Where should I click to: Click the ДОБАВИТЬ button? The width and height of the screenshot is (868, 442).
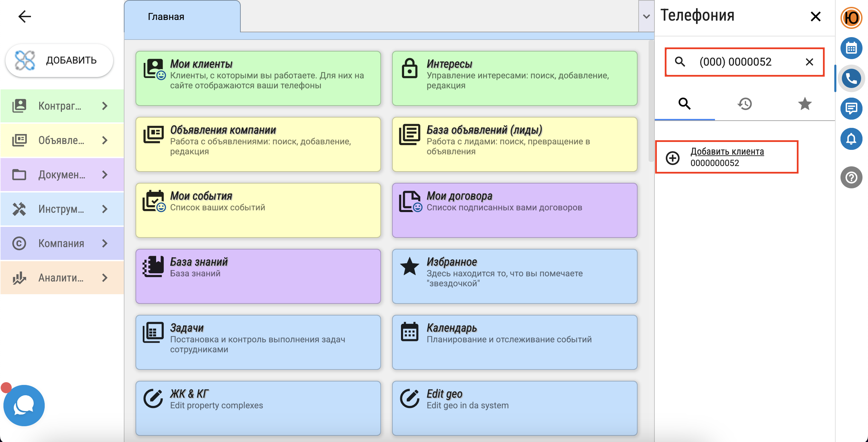tap(59, 60)
